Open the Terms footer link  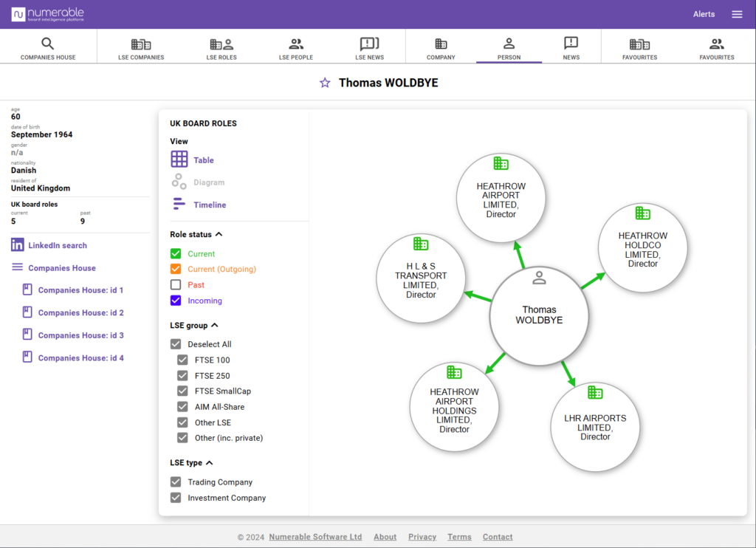[459, 537]
